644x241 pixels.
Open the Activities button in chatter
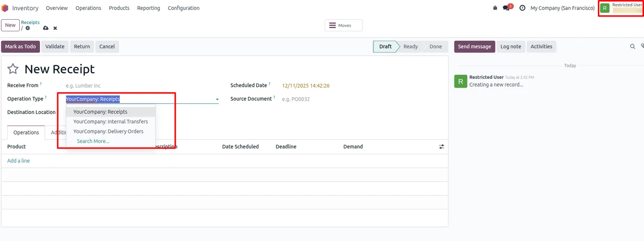coord(541,47)
